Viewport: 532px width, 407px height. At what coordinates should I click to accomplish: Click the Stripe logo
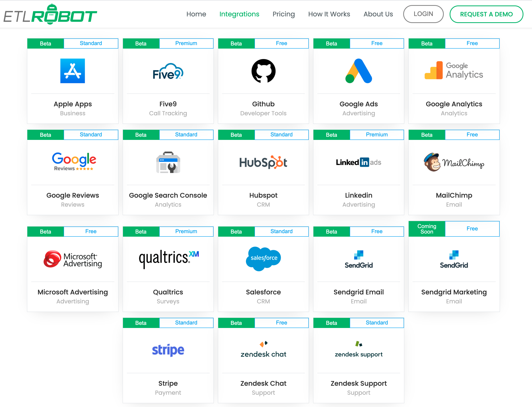(168, 350)
